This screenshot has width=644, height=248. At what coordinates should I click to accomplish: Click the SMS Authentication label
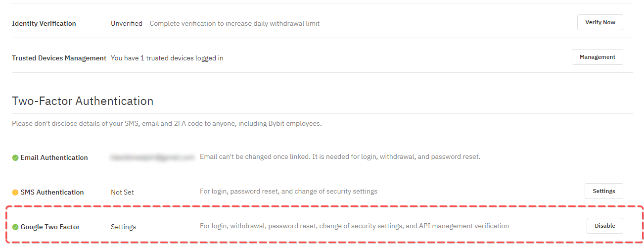(x=52, y=192)
